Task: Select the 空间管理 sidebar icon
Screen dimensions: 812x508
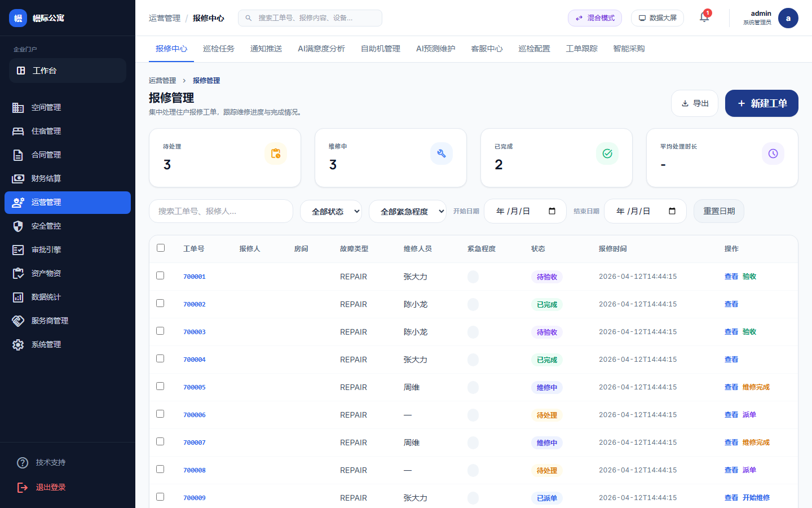Action: coord(22,107)
